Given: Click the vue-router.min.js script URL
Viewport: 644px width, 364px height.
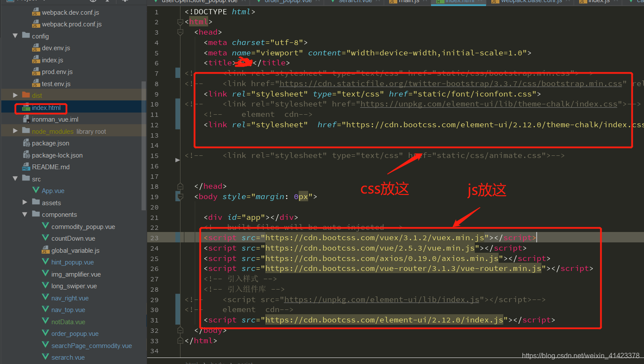Looking at the screenshot, I should tap(403, 268).
